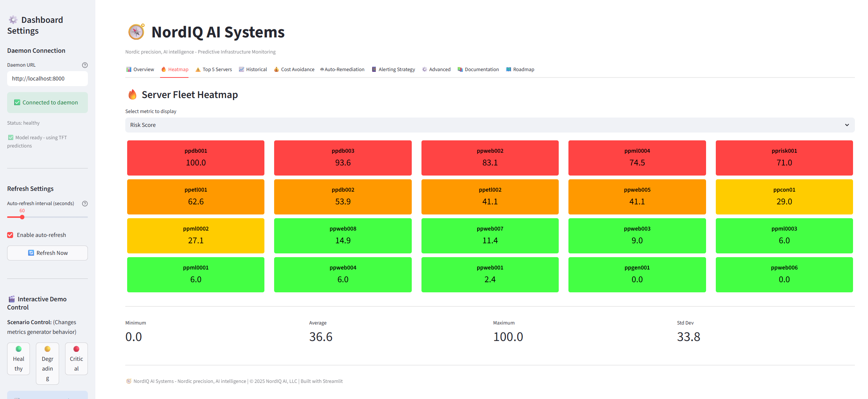The height and width of the screenshot is (399, 868).
Task: Open Historical via its chart icon
Action: coord(242,69)
